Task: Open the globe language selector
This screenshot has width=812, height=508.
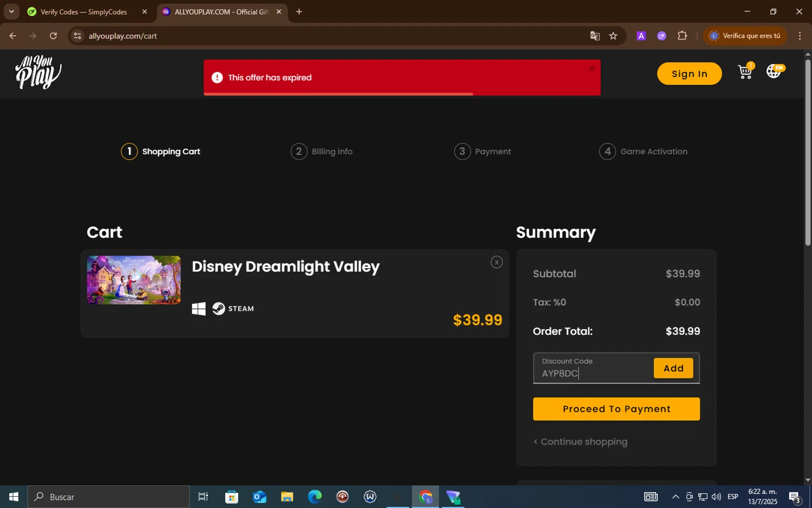Action: (x=774, y=71)
